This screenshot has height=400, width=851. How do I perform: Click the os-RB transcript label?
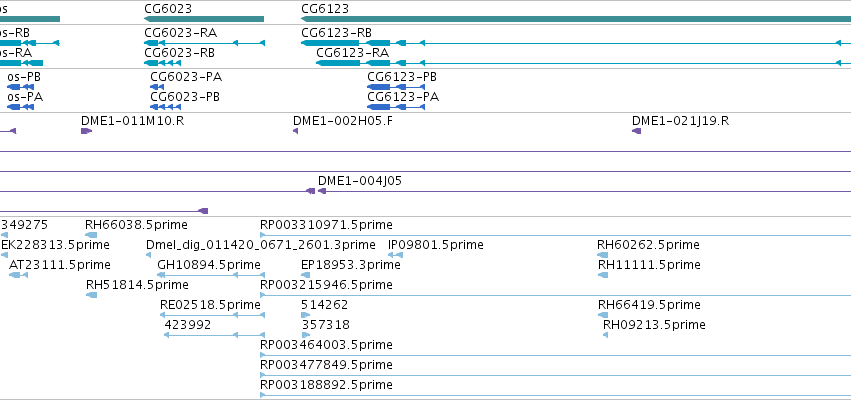[x=15, y=33]
